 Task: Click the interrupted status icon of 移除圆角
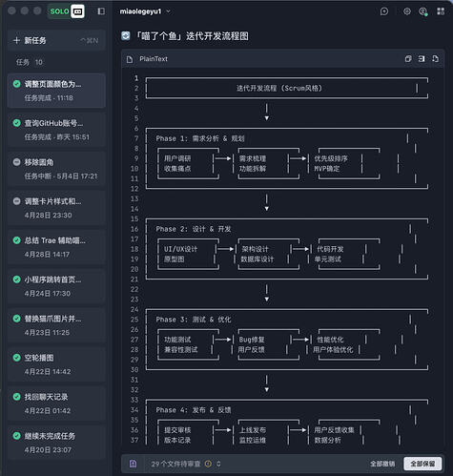(17, 162)
